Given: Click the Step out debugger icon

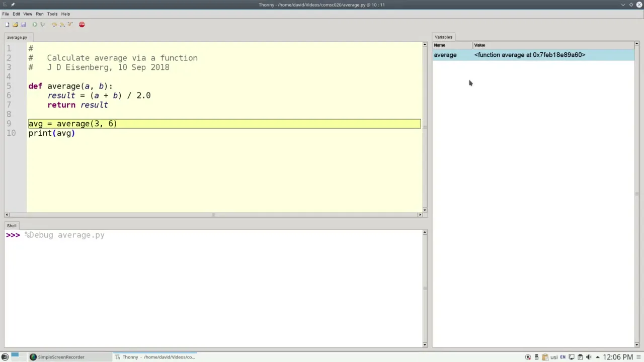Looking at the screenshot, I should [x=70, y=24].
